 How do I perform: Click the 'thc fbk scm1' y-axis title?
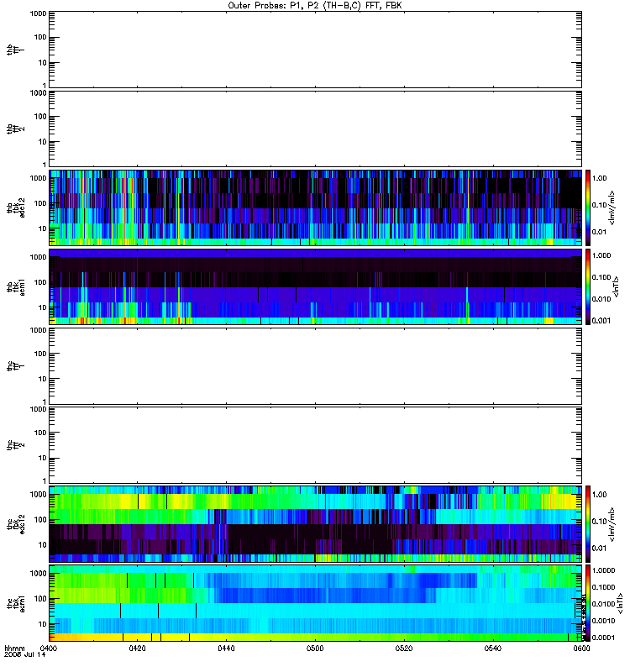(x=16, y=603)
